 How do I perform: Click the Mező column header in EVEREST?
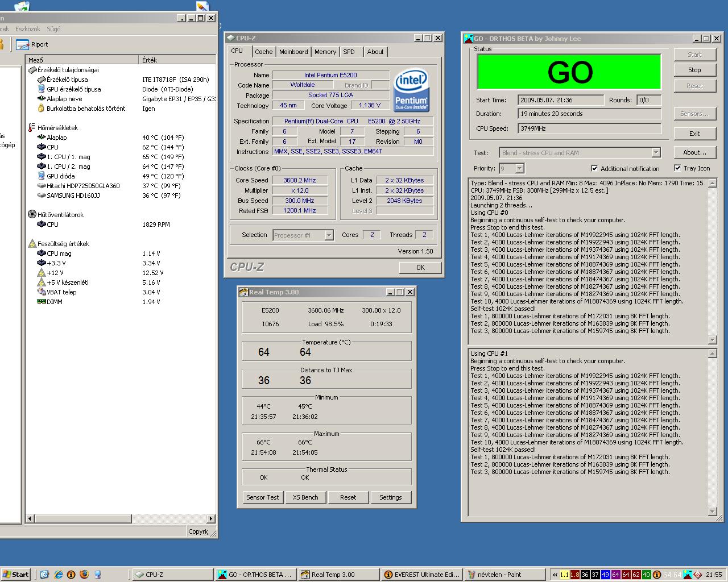pyautogui.click(x=82, y=60)
